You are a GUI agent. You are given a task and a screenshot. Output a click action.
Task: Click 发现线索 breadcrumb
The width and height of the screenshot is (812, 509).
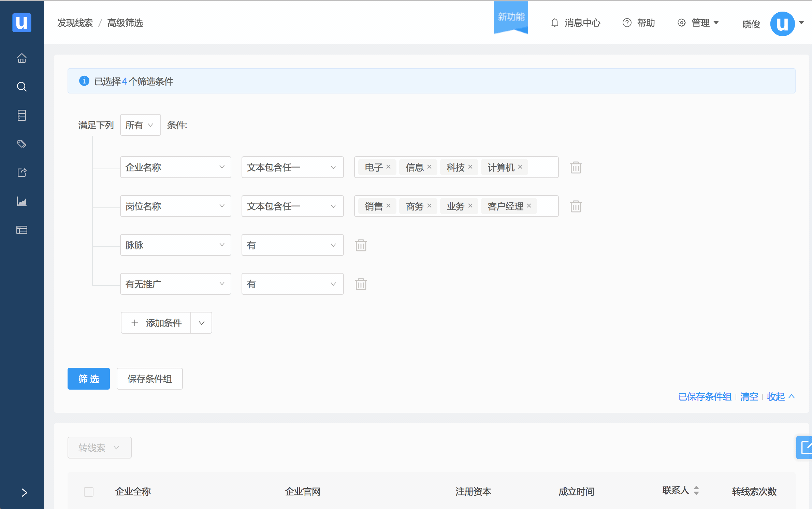[x=75, y=23]
